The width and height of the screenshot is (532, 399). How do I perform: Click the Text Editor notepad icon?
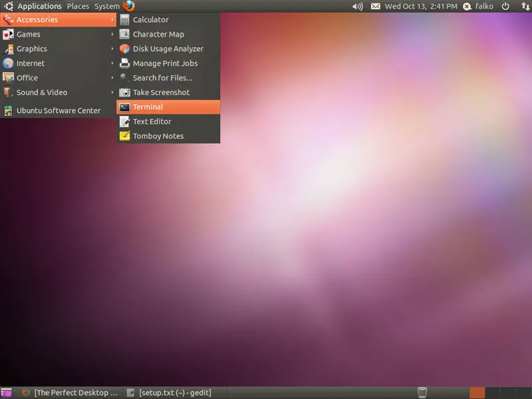pos(124,122)
